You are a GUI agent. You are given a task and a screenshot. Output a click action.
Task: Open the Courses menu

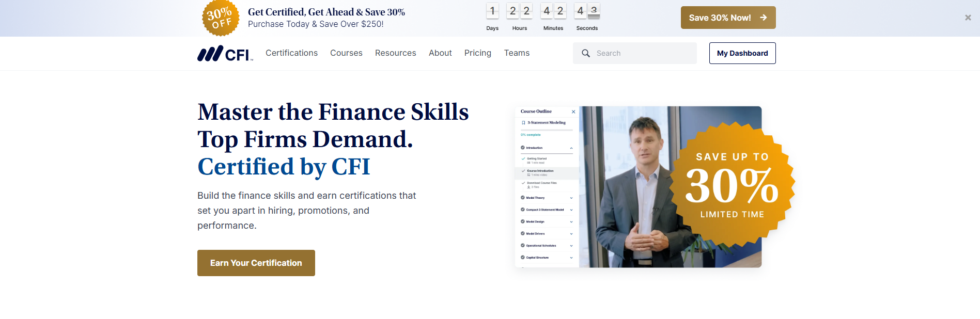point(346,53)
